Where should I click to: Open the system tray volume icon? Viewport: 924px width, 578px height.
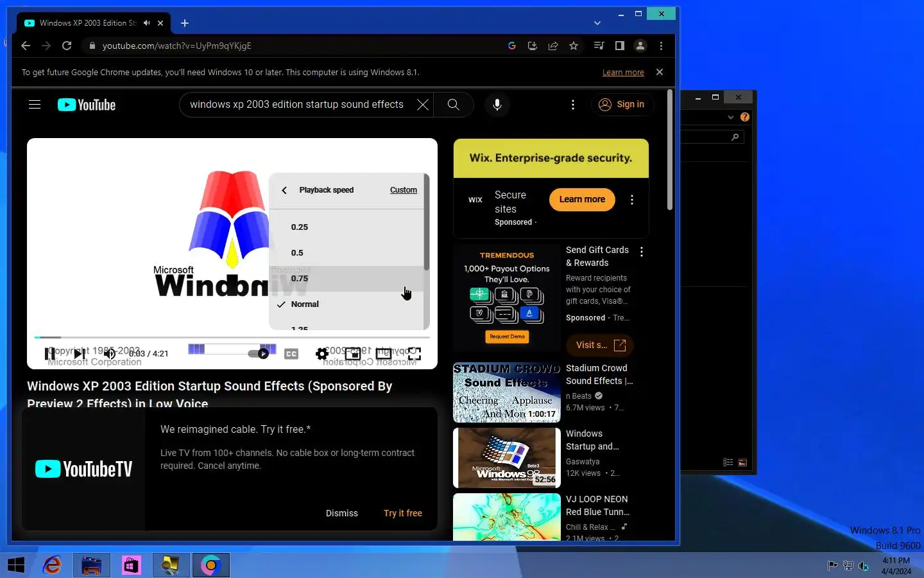point(864,566)
